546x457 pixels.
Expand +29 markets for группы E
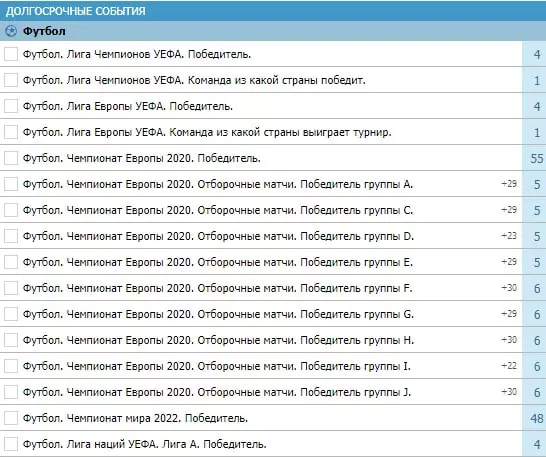point(509,262)
